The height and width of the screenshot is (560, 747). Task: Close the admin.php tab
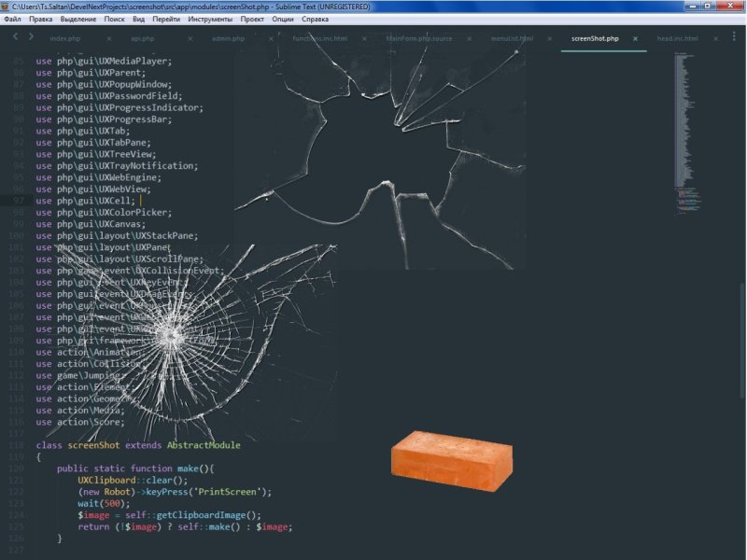[271, 39]
